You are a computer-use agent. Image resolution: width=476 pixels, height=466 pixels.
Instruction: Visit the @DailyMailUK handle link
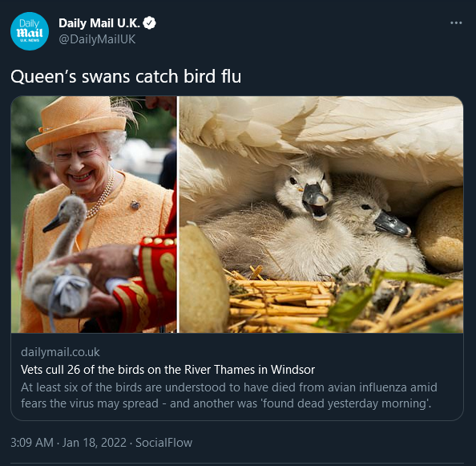tap(97, 39)
